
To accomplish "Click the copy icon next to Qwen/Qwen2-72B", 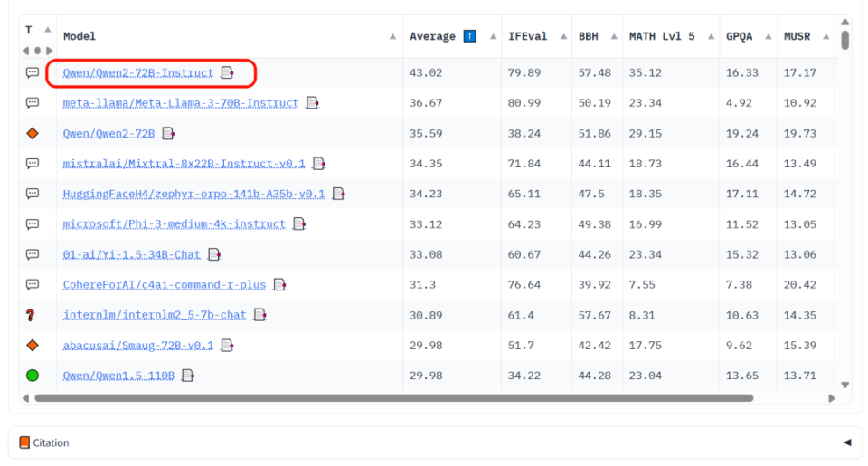I will click(x=168, y=134).
